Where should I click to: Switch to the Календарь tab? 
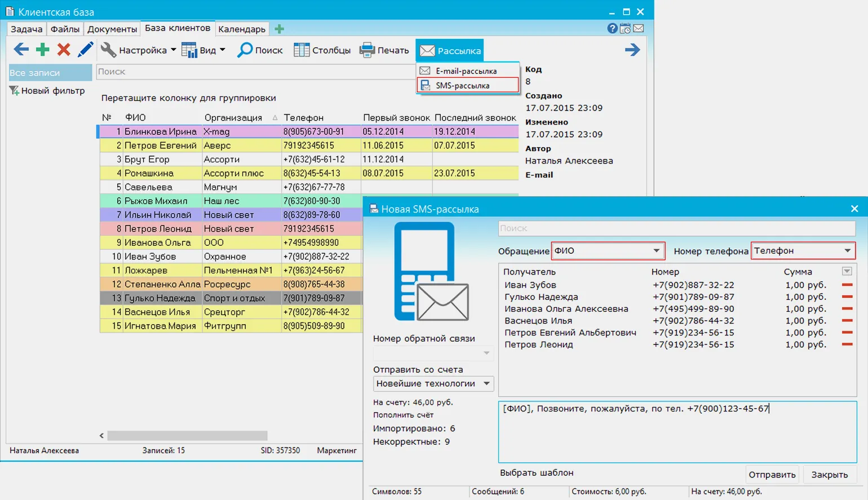coord(242,29)
